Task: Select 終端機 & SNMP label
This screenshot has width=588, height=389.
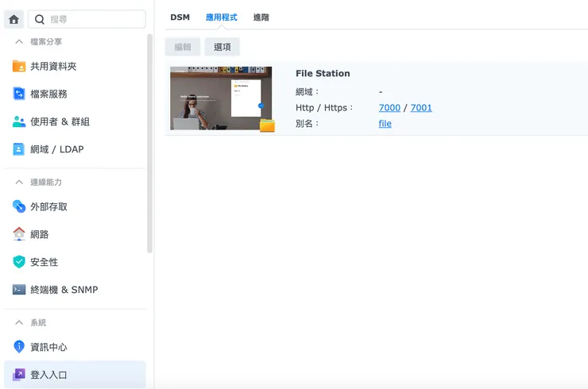Action: click(64, 290)
